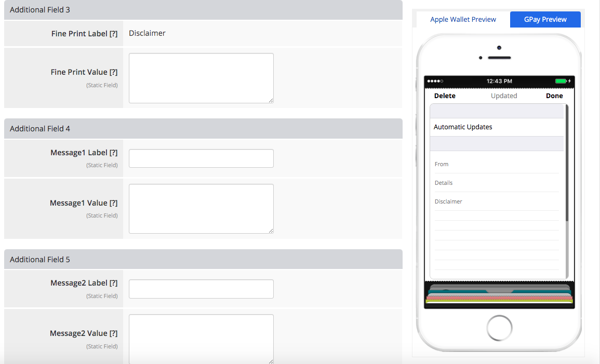
Task: Click the Fine Print Value [?] help label
Action: click(84, 72)
